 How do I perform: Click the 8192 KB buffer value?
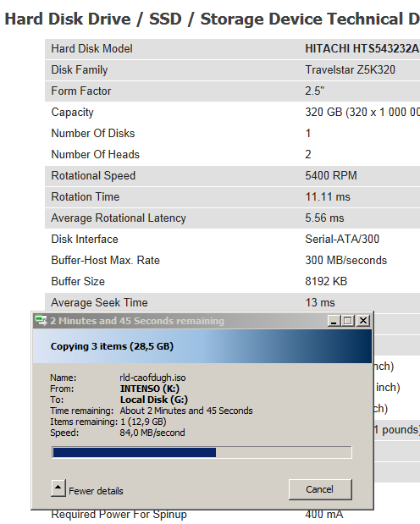[326, 281]
